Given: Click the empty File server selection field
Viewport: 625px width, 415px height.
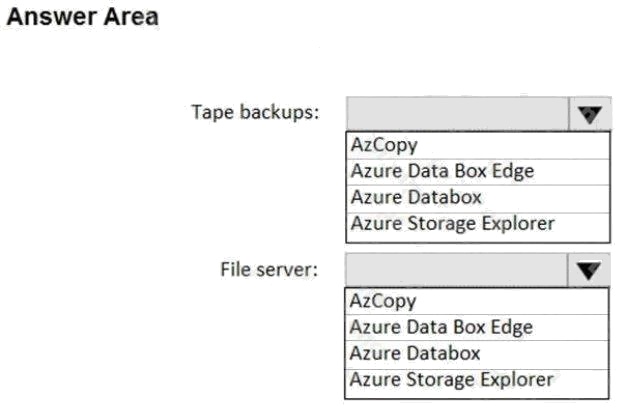Looking at the screenshot, I should point(456,270).
